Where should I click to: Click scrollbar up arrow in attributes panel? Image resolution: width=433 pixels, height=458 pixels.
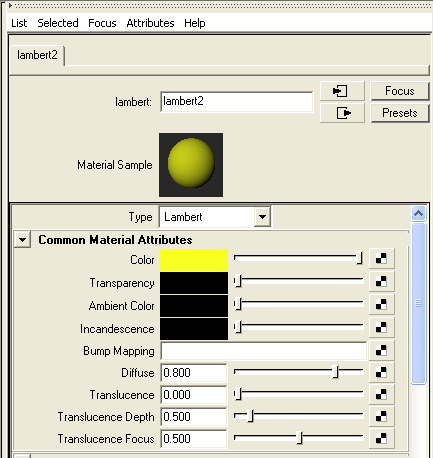click(x=418, y=213)
